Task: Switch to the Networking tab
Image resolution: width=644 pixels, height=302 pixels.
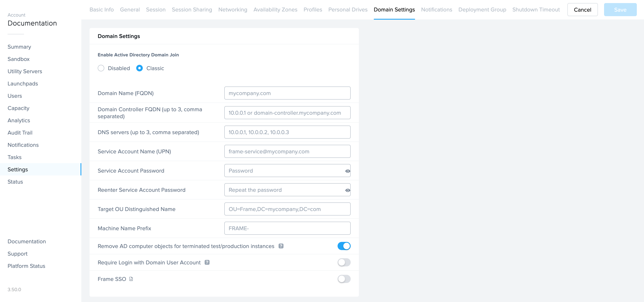Action: click(x=232, y=9)
